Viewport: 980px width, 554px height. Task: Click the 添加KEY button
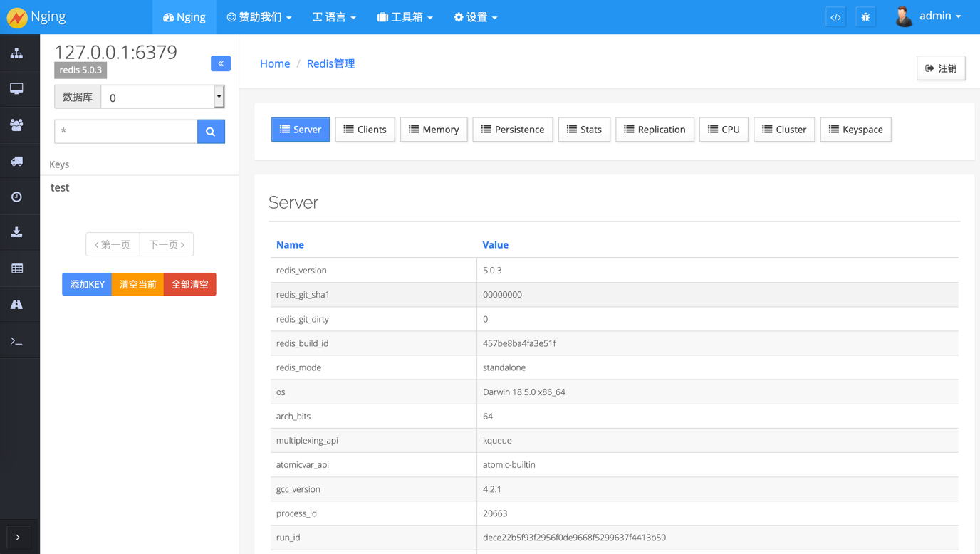point(87,284)
